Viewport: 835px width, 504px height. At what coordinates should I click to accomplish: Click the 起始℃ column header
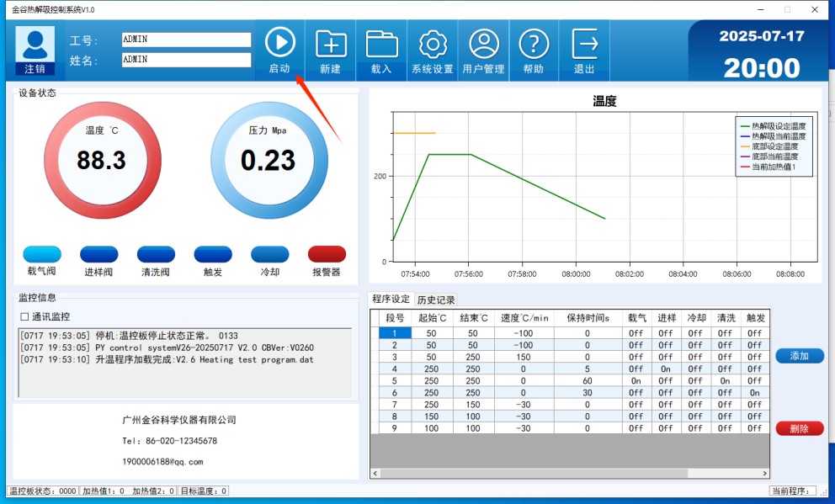pos(432,318)
